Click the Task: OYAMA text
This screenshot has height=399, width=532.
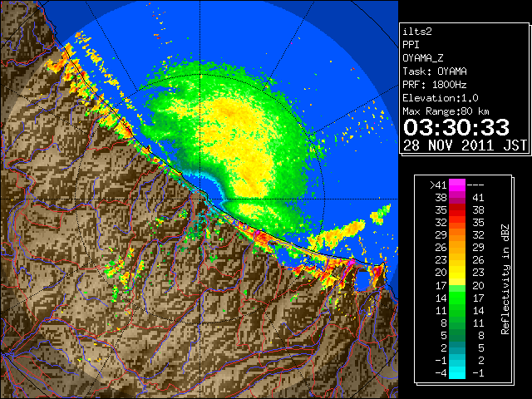click(435, 71)
